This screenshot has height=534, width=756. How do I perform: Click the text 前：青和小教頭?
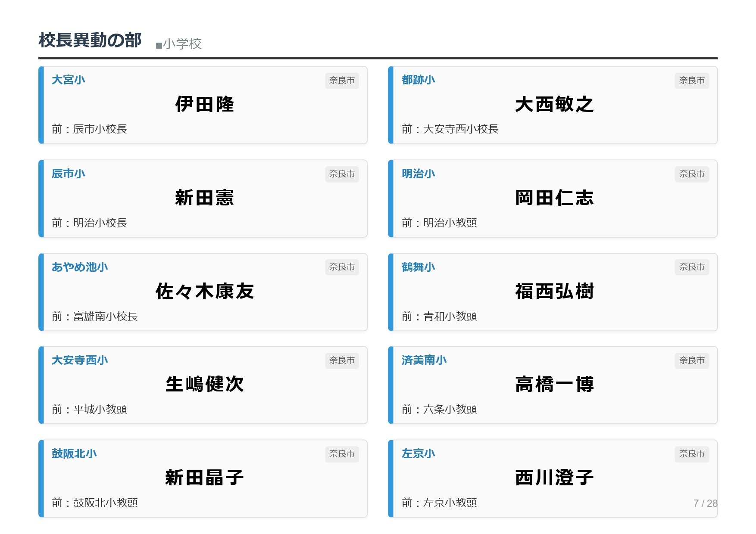click(439, 316)
